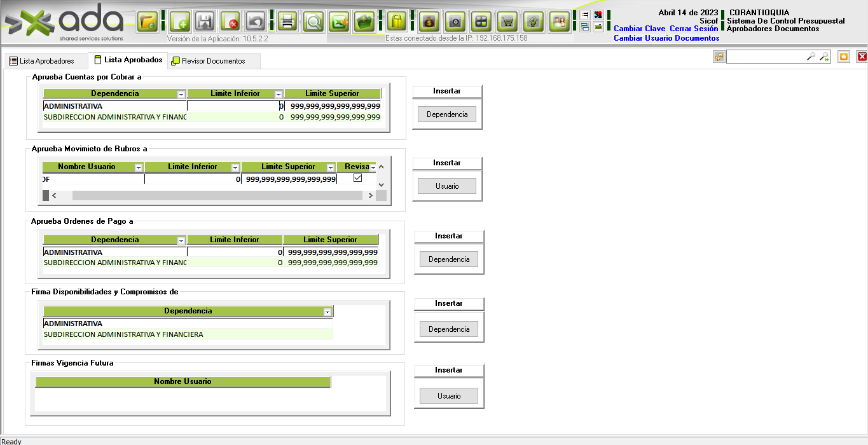
Task: Export to Excel with the spreadsheet icon
Action: point(339,22)
